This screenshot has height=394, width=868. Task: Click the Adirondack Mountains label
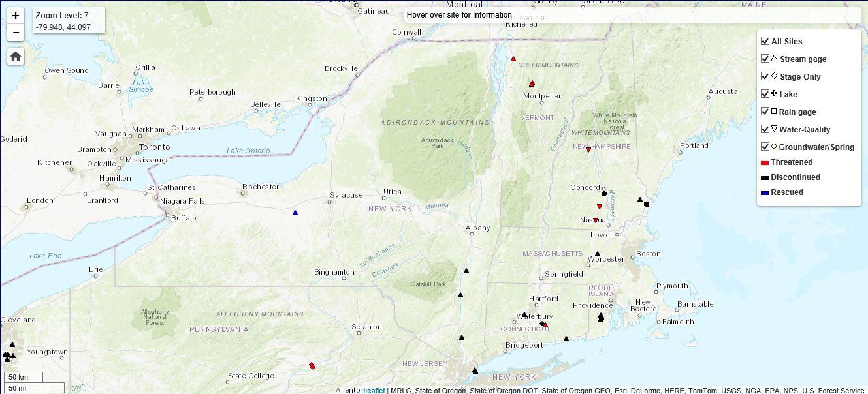click(x=435, y=123)
